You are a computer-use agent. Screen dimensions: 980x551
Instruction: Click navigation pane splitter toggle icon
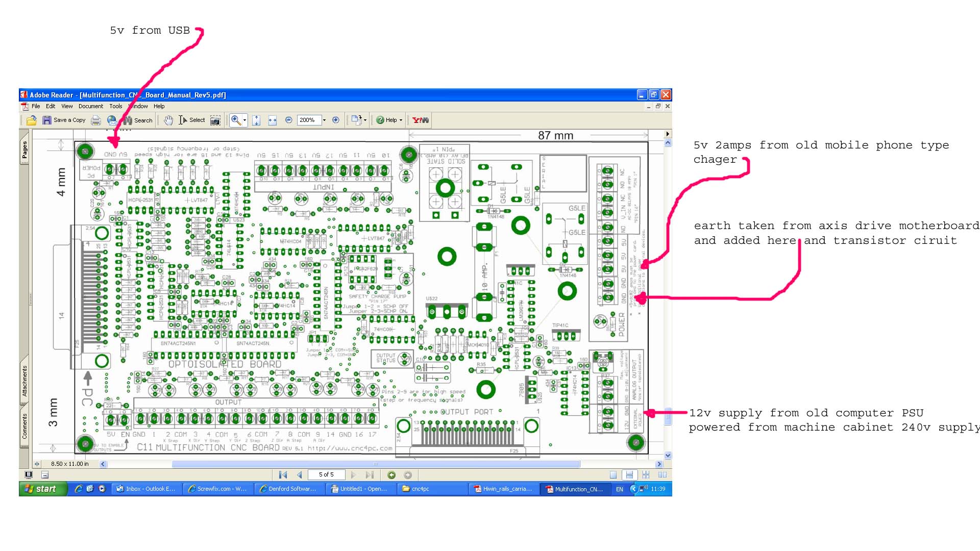pos(37,464)
